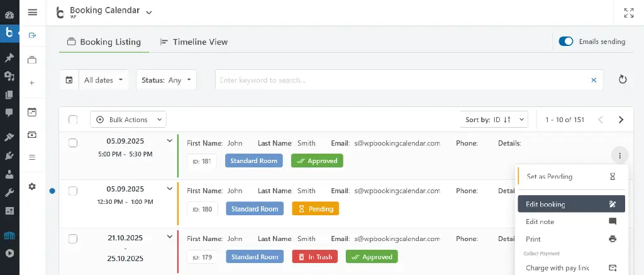Click the fullscreen expand icon

point(628,13)
